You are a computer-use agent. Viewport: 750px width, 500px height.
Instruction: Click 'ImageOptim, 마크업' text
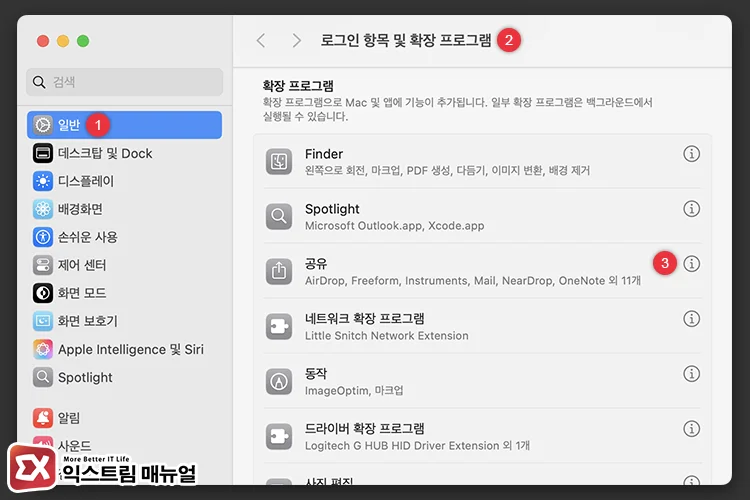354,391
